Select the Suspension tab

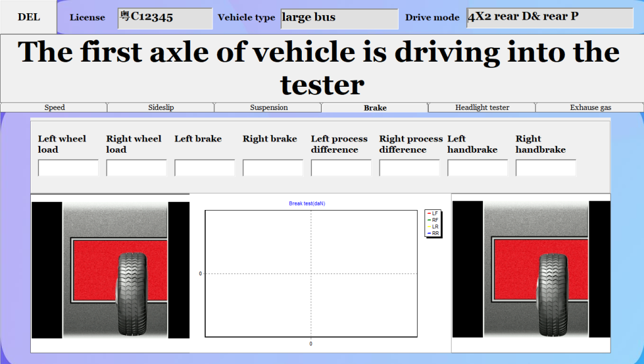pos(269,108)
